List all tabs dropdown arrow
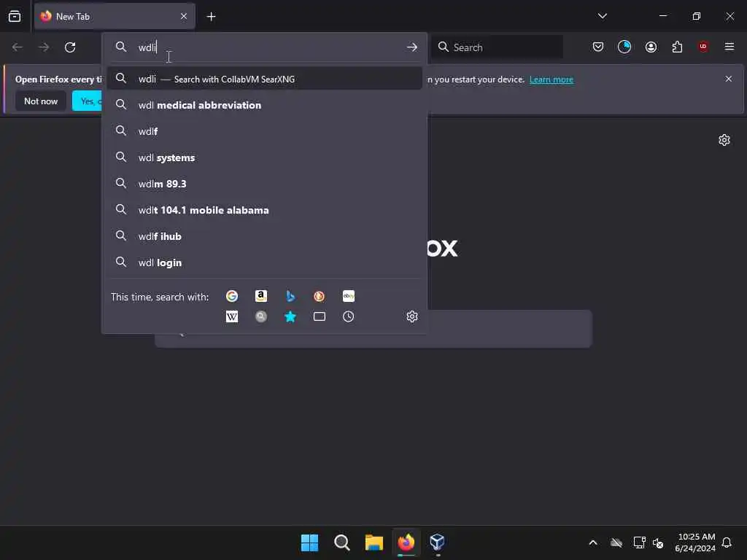 click(x=602, y=16)
